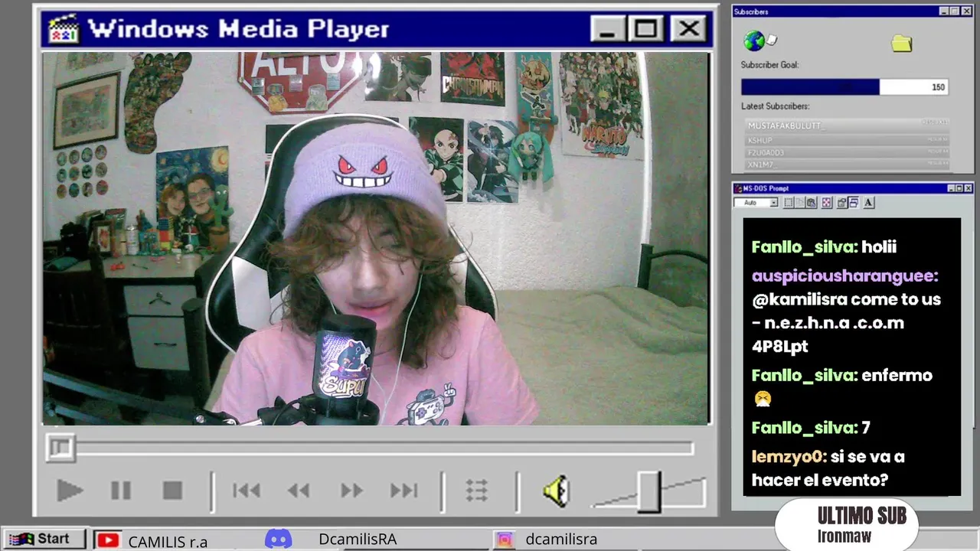Click the Subscriber Goal progress bar
This screenshot has width=980, height=551.
pos(844,86)
